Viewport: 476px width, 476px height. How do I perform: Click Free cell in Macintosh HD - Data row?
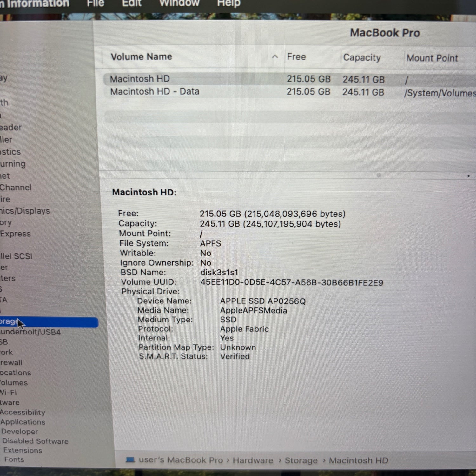coord(308,92)
